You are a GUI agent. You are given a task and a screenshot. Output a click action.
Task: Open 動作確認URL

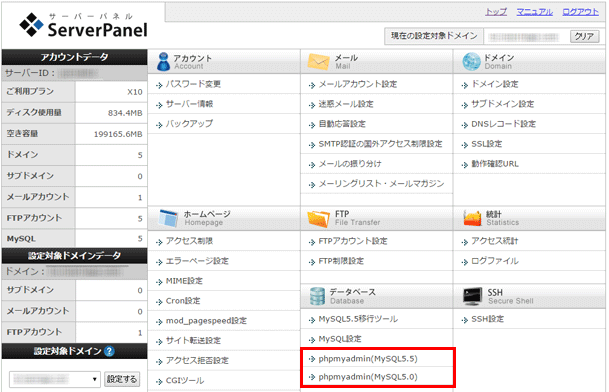495,164
